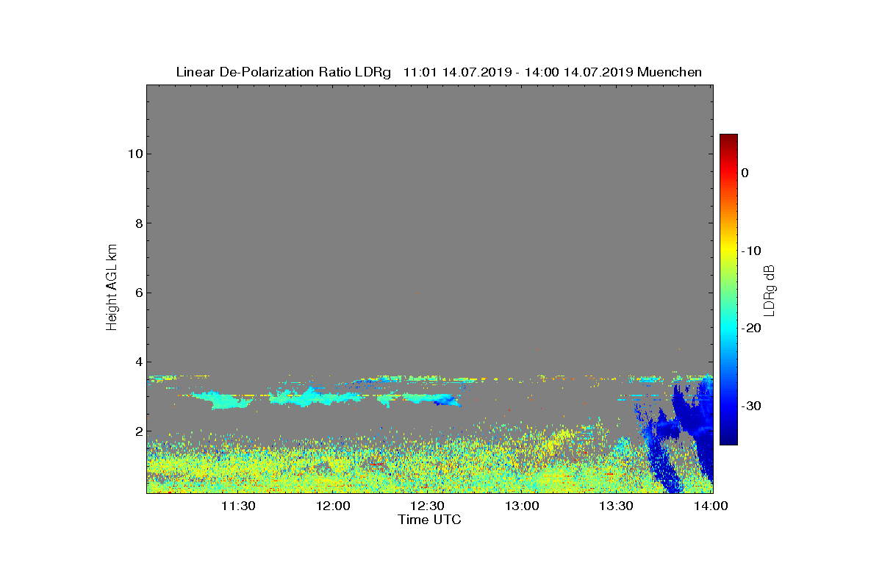This screenshot has height=588, width=882.
Task: Click the cyan cloud layer near 11:30
Action: pyautogui.click(x=223, y=400)
